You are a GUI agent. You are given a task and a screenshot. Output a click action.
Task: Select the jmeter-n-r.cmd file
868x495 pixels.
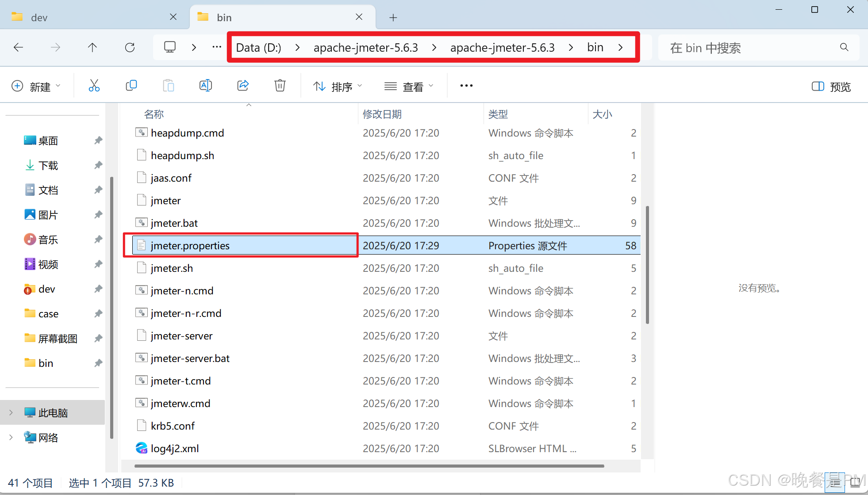(x=386, y=313)
